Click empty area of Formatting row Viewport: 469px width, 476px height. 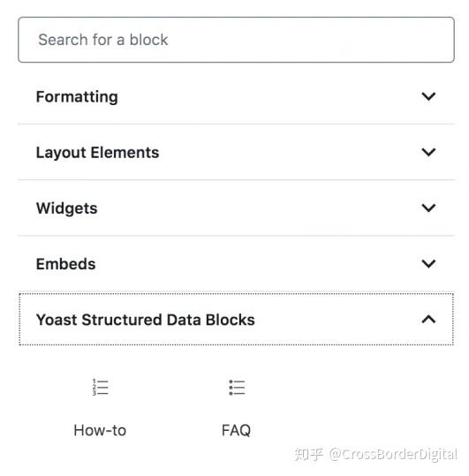pos(267,96)
